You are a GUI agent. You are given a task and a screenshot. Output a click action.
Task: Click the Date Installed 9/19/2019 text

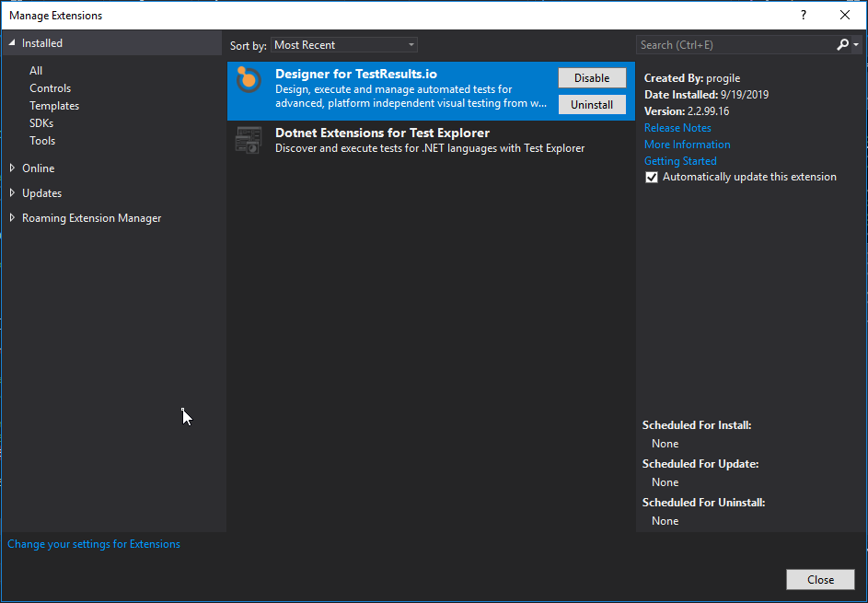point(706,95)
